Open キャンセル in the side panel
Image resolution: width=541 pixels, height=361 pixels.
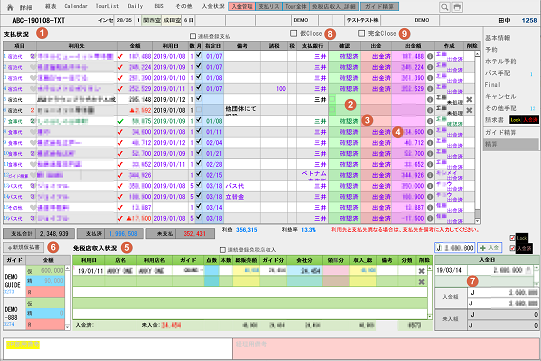501,96
